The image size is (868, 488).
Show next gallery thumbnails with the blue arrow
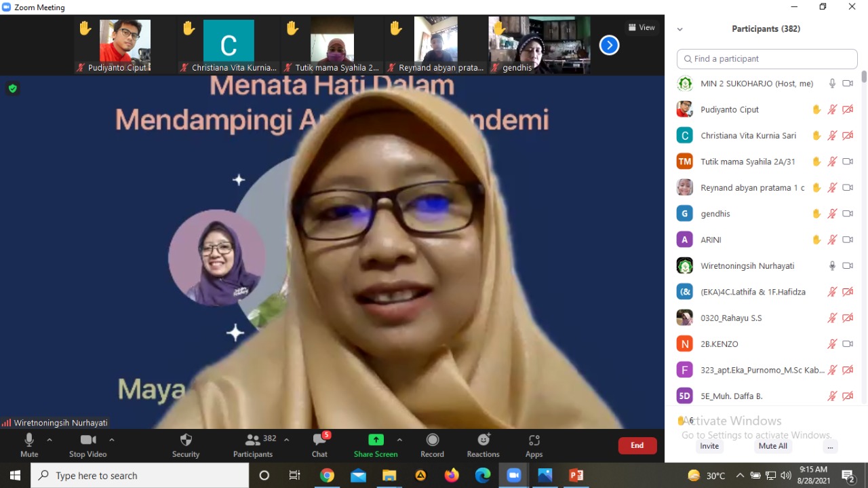(609, 45)
